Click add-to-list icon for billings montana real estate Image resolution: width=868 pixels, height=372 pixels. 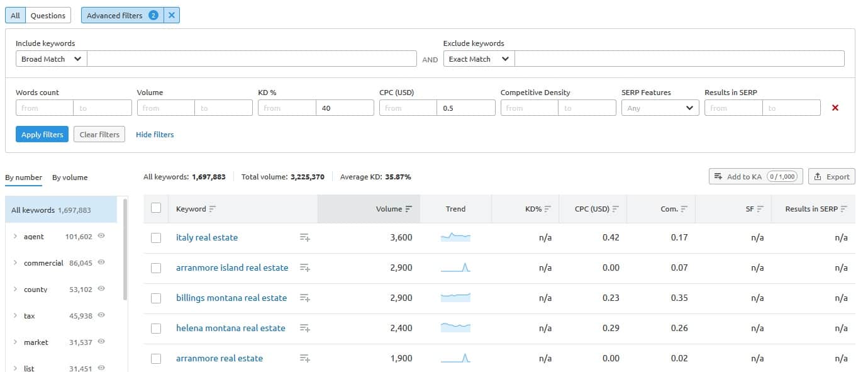(305, 298)
